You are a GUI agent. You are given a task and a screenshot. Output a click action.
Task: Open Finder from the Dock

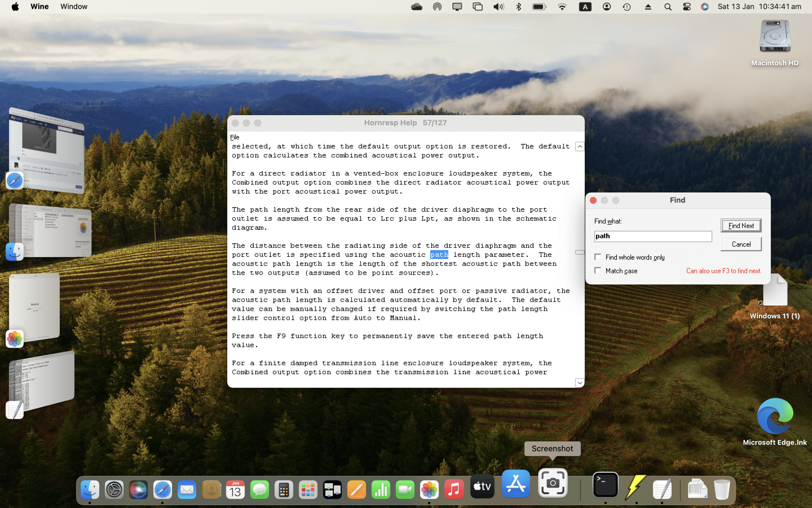pos(90,490)
